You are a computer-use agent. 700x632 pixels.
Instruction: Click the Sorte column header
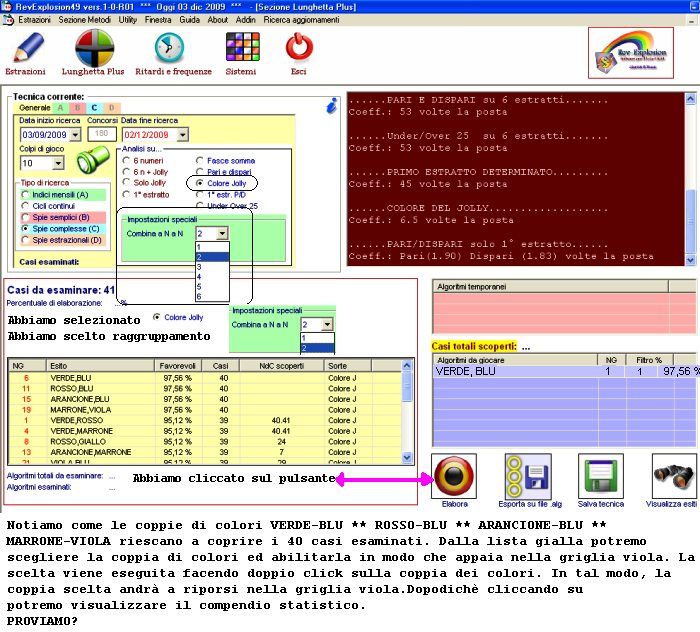[347, 366]
